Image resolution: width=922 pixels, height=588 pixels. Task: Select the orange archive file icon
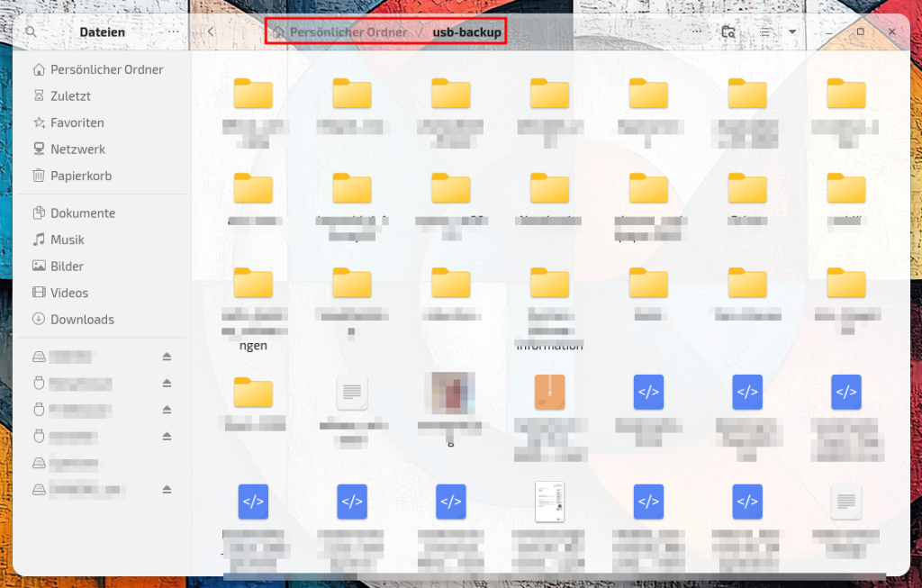[549, 393]
